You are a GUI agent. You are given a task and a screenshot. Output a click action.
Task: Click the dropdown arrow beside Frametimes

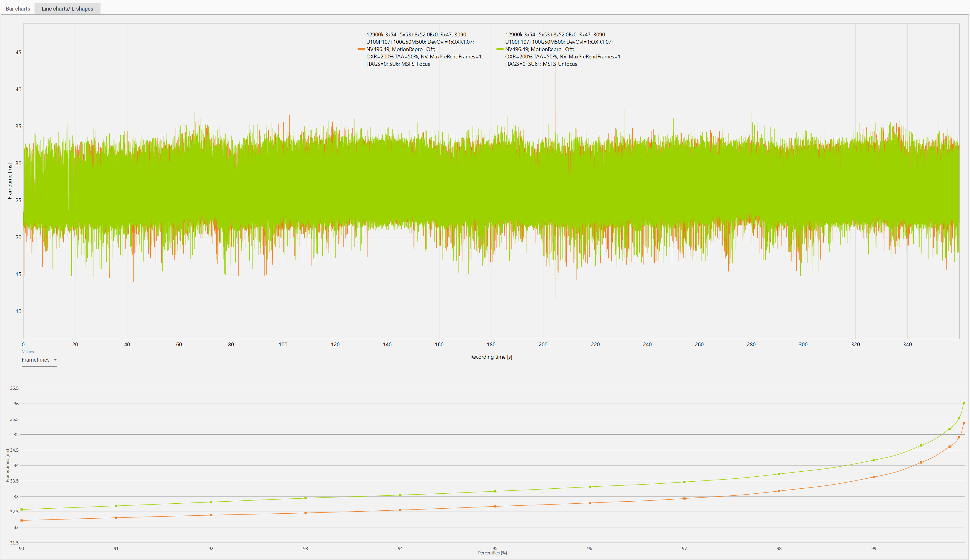pyautogui.click(x=55, y=360)
